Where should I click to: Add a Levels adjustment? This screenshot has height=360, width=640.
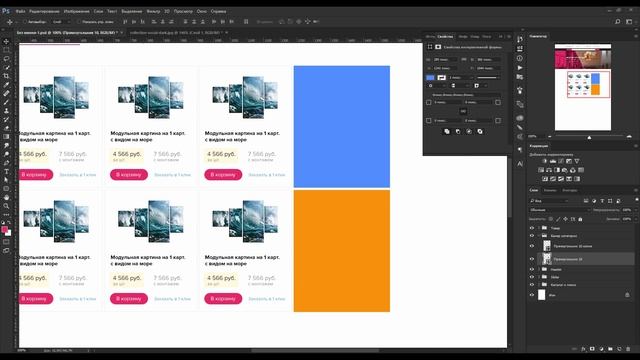(553, 161)
